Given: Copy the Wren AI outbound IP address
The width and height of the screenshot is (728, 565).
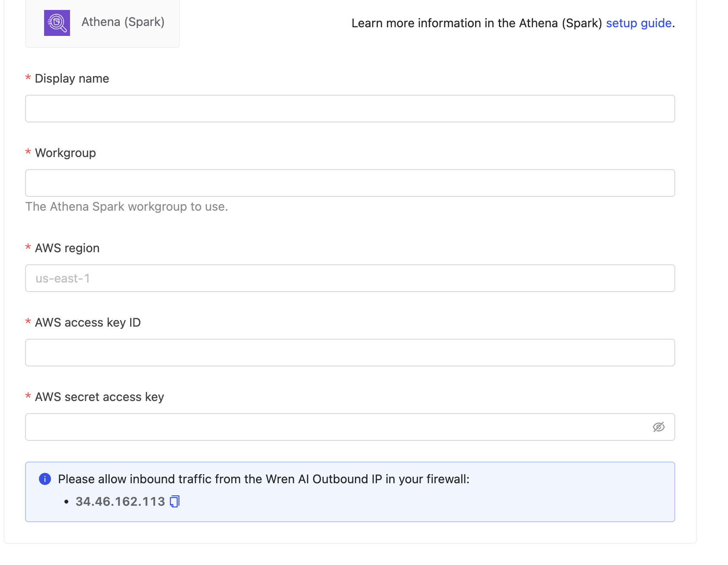Looking at the screenshot, I should pyautogui.click(x=175, y=501).
